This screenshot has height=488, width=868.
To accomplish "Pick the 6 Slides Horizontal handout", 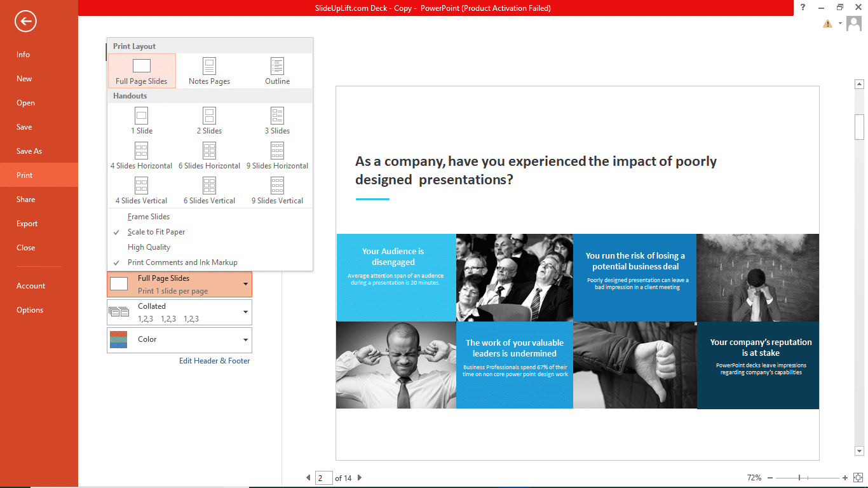I will click(x=209, y=156).
